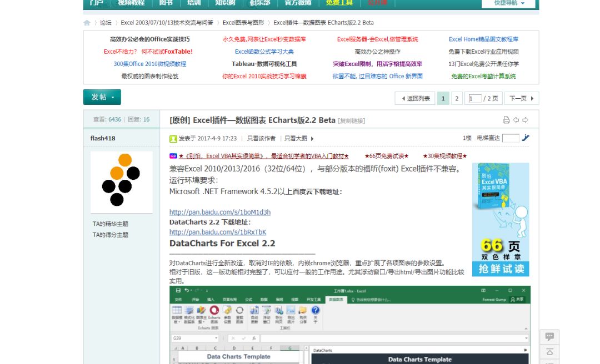
Task: Focus the page number input field
Action: [x=474, y=99]
